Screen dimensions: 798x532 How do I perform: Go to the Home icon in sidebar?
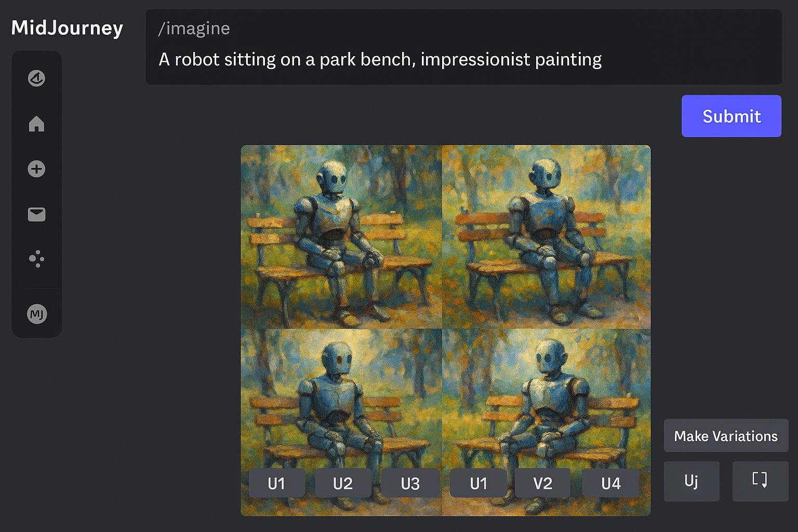pyautogui.click(x=36, y=124)
